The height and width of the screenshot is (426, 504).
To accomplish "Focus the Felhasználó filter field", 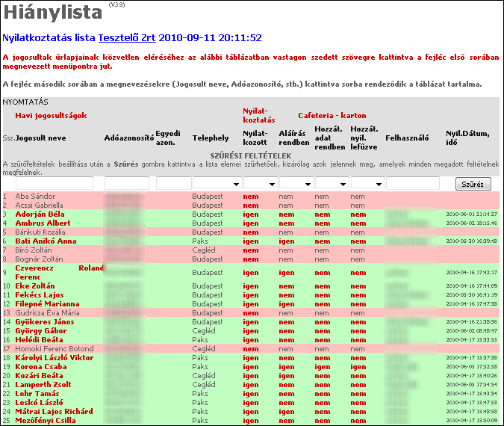I will (x=413, y=183).
